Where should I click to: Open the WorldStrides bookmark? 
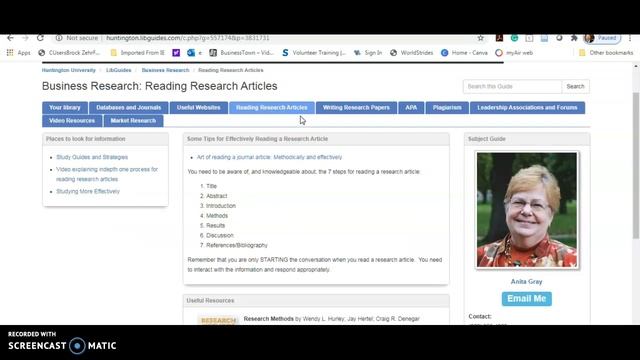(x=411, y=53)
